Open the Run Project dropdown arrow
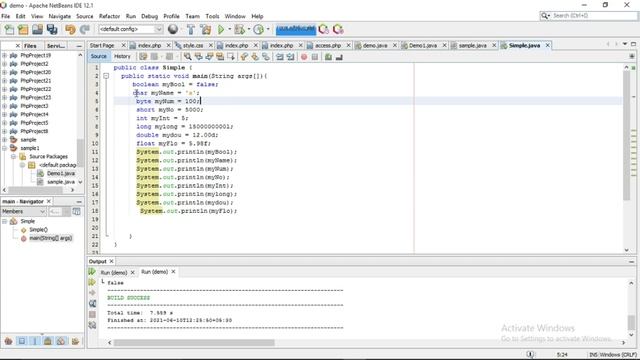 tap(229, 29)
